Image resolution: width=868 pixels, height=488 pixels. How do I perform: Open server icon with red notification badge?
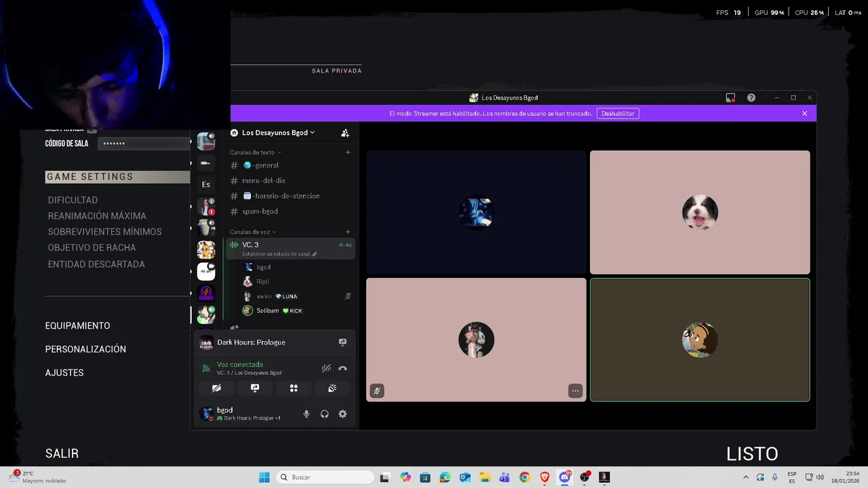[x=206, y=206]
